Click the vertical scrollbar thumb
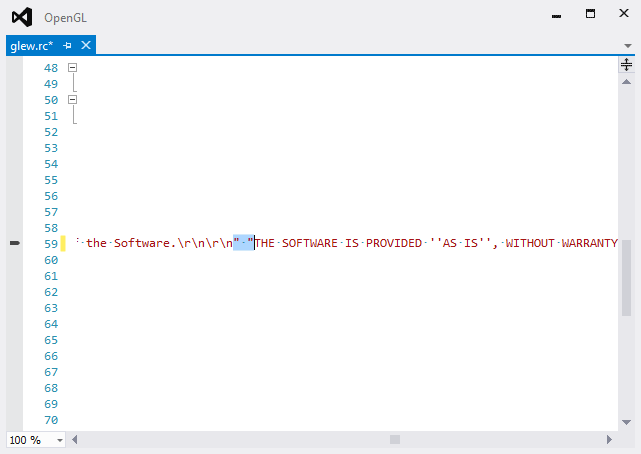 tap(626, 278)
